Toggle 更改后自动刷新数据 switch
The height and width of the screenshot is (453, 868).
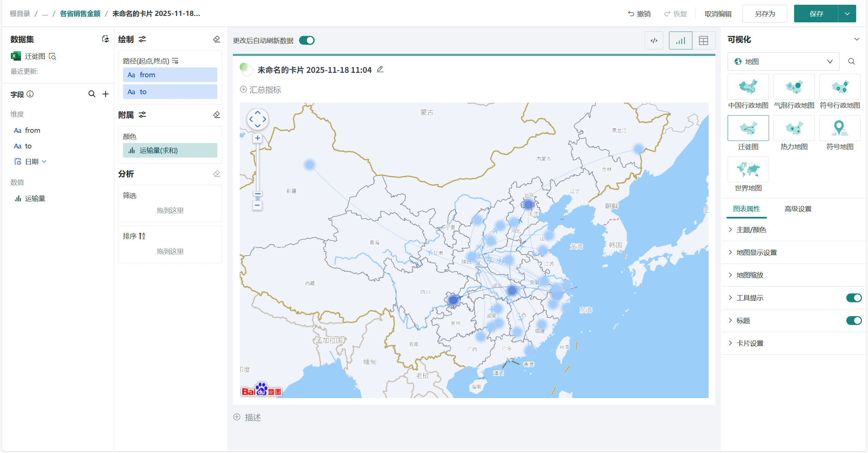[307, 40]
